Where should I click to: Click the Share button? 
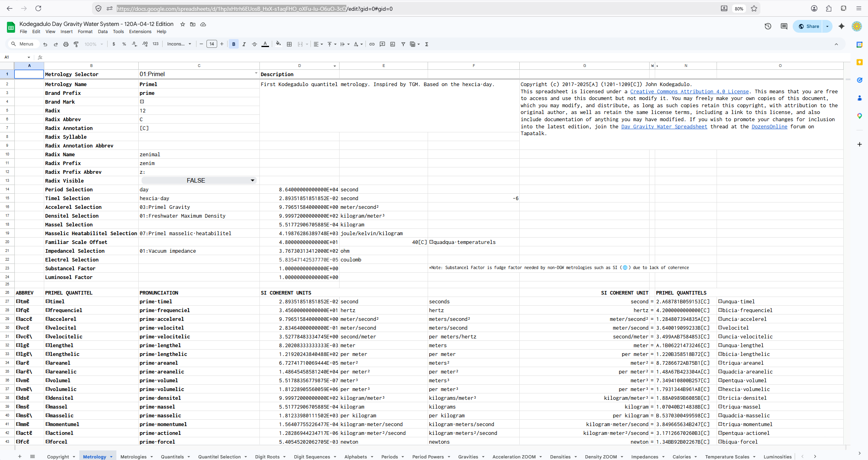pyautogui.click(x=809, y=26)
